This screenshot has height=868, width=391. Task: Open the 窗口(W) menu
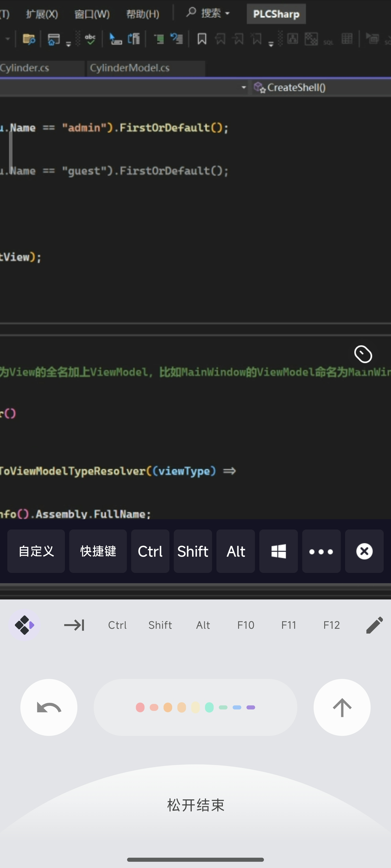[92, 14]
